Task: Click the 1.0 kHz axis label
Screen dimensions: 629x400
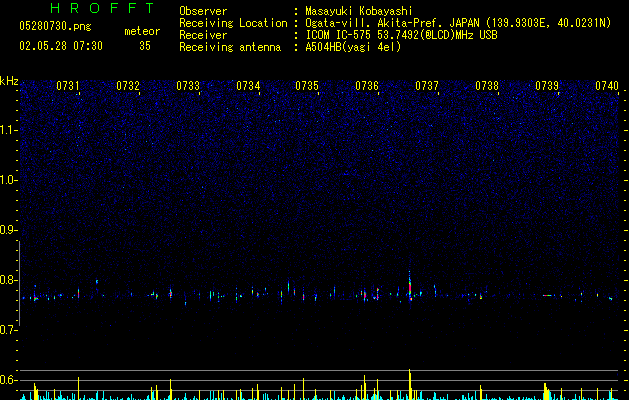Action: [9, 180]
